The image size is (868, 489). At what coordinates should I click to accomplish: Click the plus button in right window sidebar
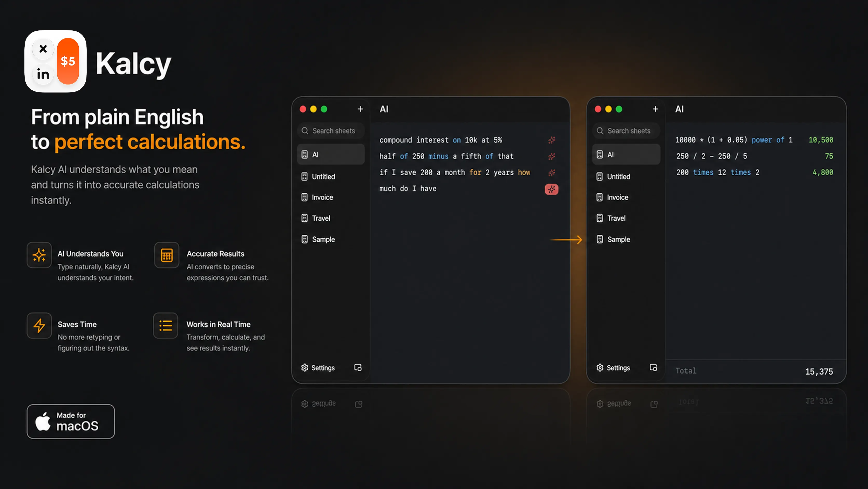[655, 109]
